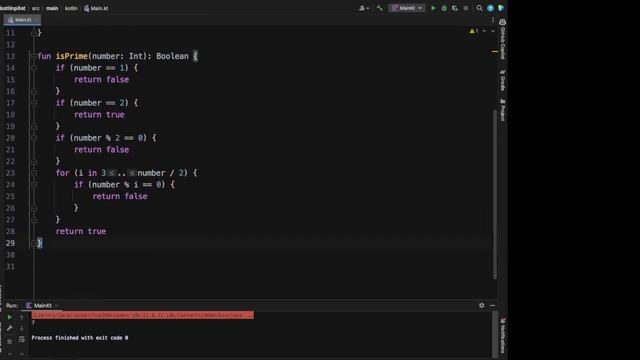
Task: Collapse the if block at line 20
Action: tap(34, 138)
